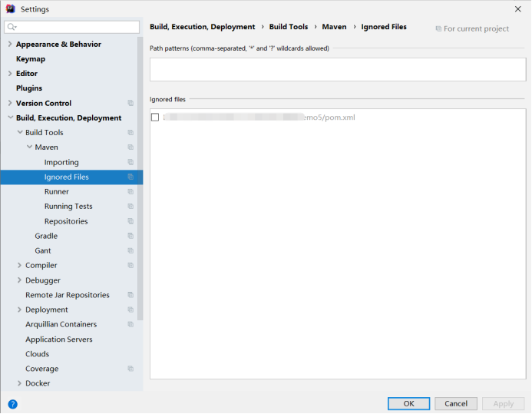Collapse the Build Tools node
The image size is (532, 414).
tap(20, 132)
